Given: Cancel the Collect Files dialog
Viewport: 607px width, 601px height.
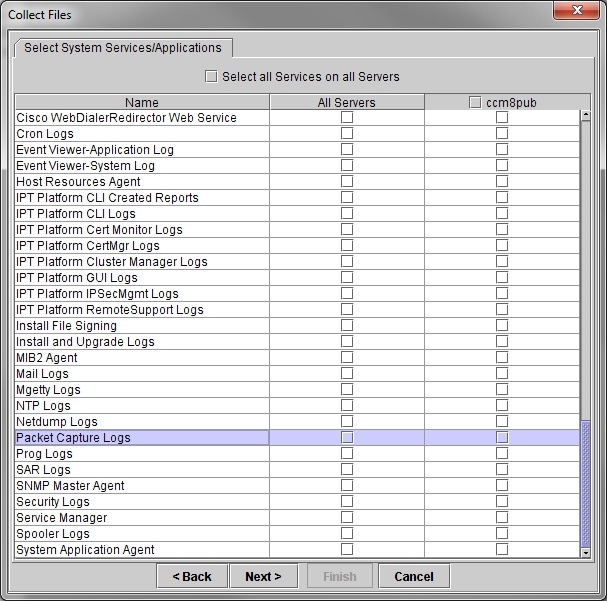Looking at the screenshot, I should [414, 576].
